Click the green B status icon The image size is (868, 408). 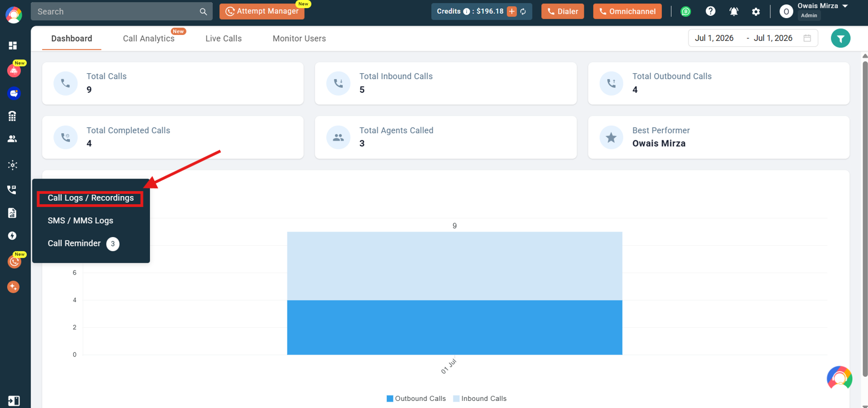[686, 11]
